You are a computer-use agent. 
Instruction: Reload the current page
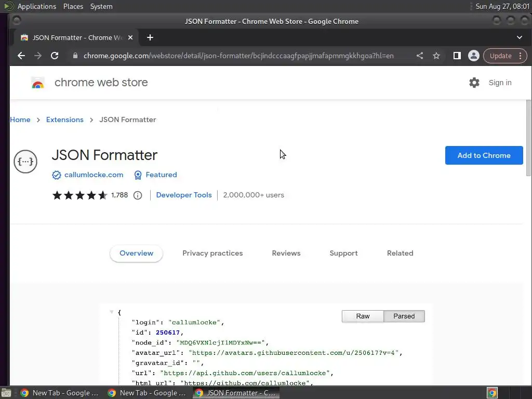pos(54,56)
